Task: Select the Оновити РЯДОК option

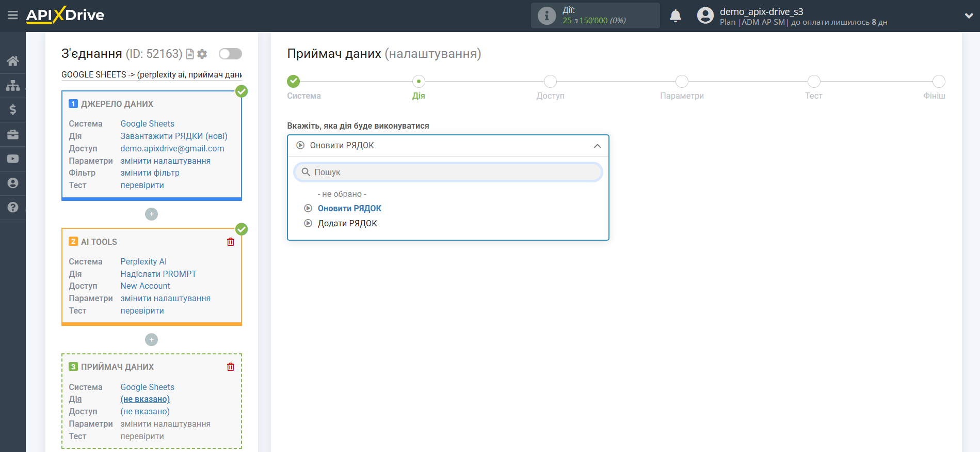Action: point(349,208)
